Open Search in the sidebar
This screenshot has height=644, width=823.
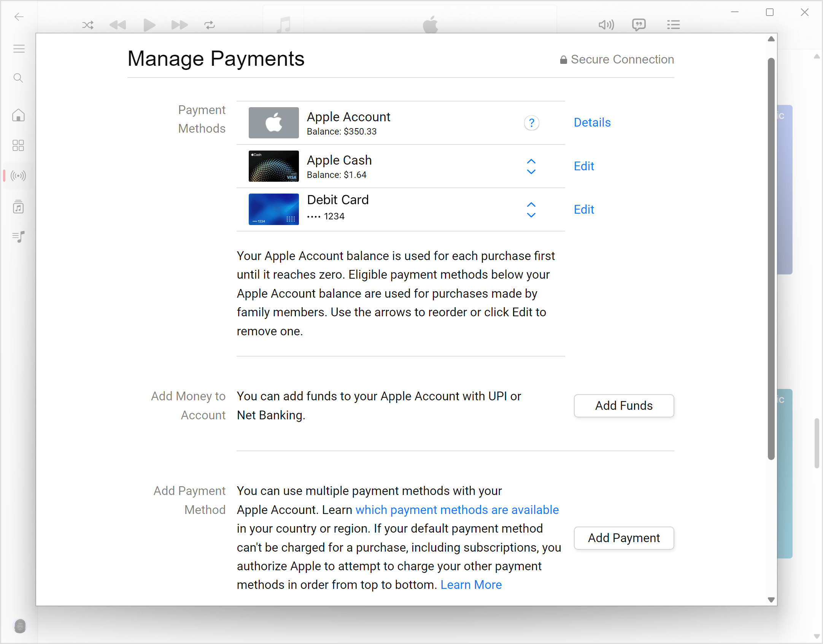click(18, 78)
